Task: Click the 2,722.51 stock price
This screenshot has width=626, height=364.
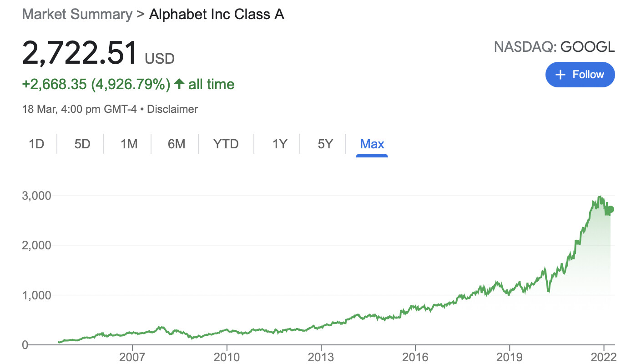Action: pyautogui.click(x=80, y=54)
